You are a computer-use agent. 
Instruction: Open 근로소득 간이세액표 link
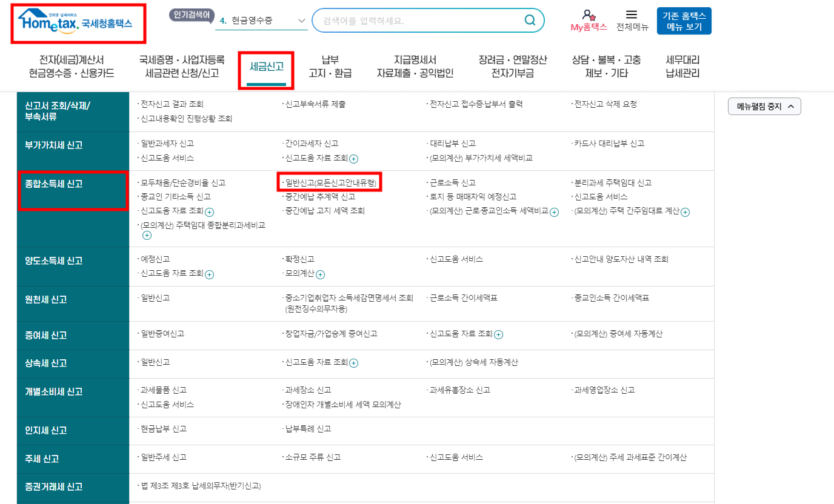click(x=463, y=298)
